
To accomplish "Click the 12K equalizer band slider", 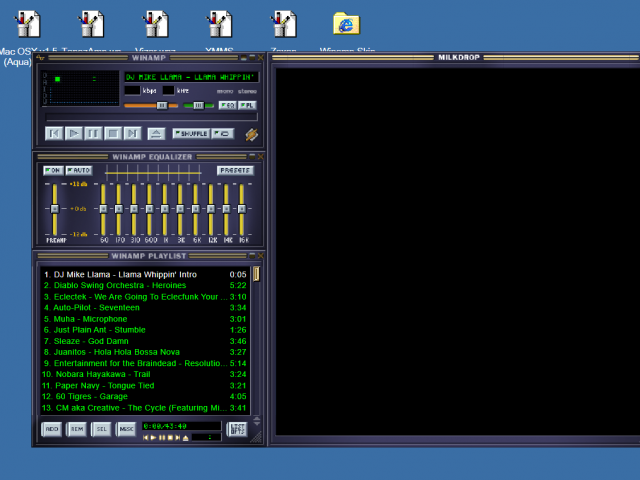I will tap(211, 209).
